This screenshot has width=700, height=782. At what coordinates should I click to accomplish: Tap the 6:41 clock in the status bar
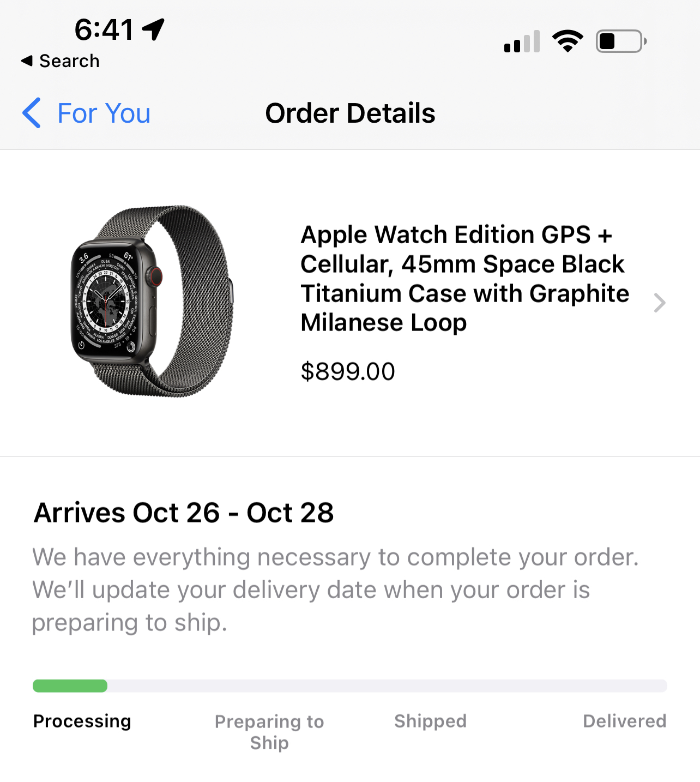pyautogui.click(x=104, y=29)
